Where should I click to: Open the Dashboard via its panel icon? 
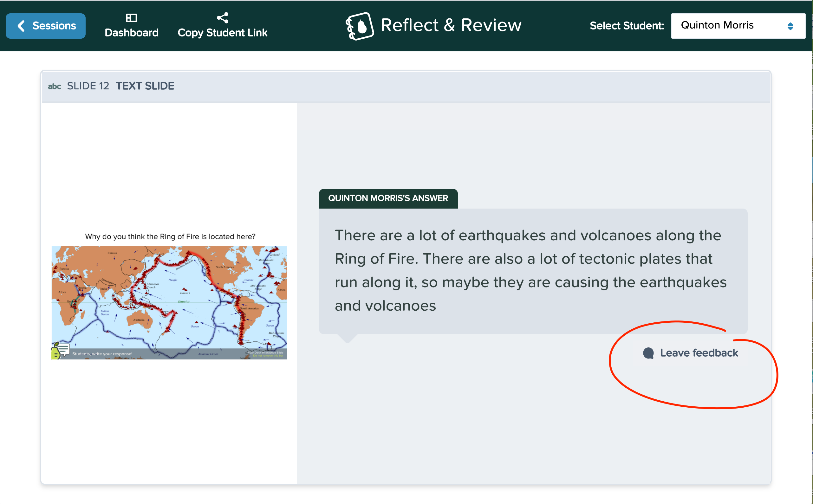click(132, 18)
